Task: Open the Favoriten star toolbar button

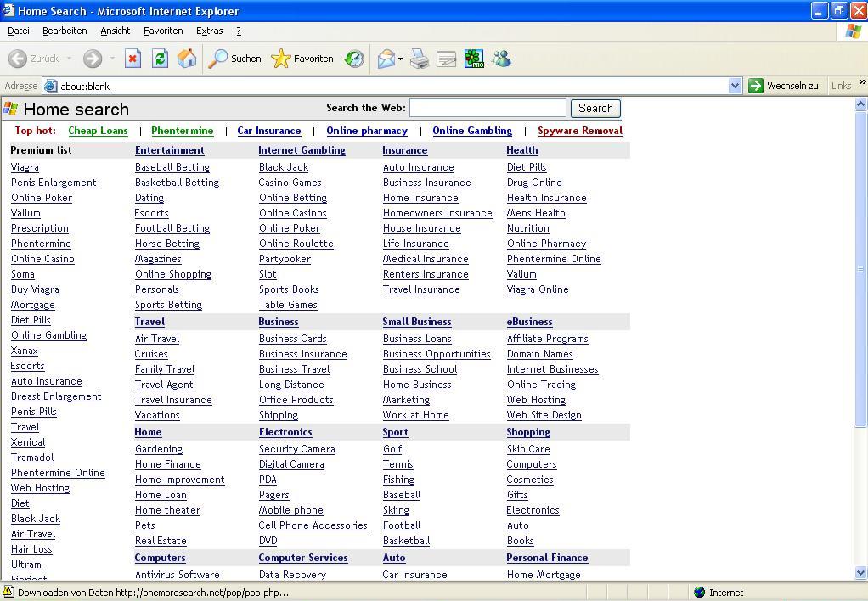Action: 302,59
